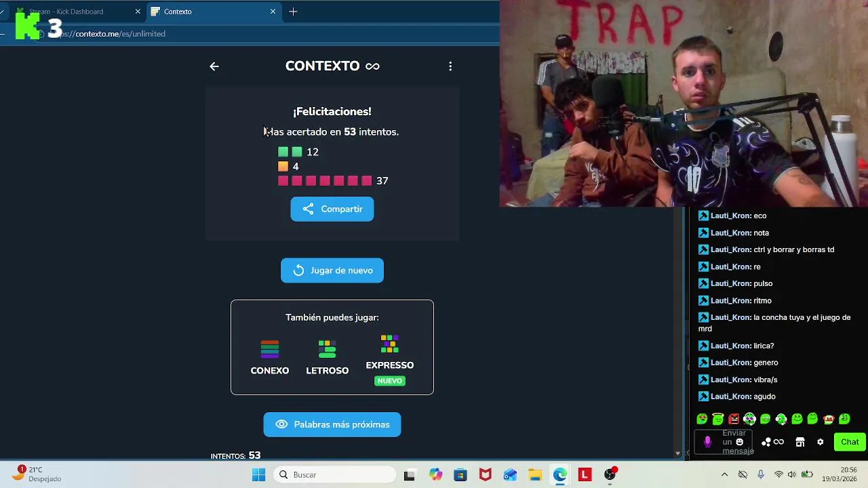Click the EXPRESSO label
868x488 pixels.
click(x=390, y=365)
